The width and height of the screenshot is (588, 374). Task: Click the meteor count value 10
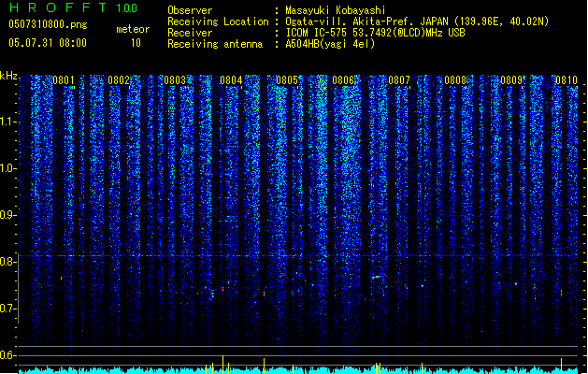[136, 43]
